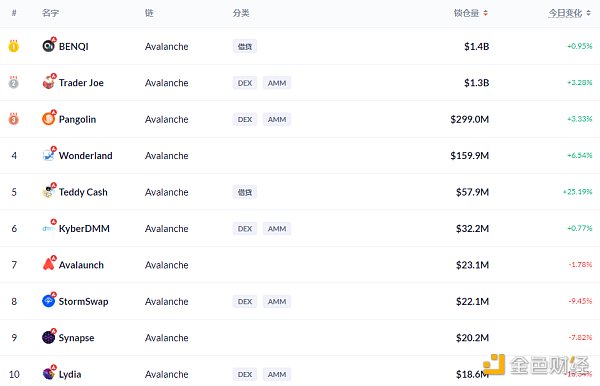Open the Pangolin logo icon
Screen dimensions: 600x386
(x=49, y=119)
